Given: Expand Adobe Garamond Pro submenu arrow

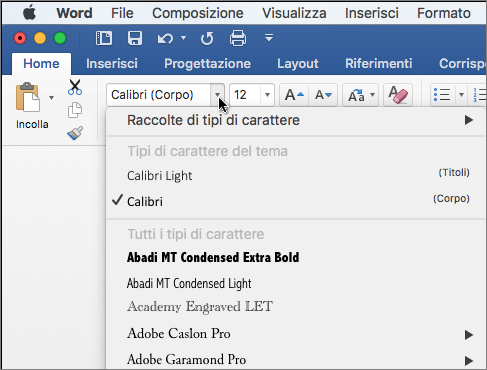Looking at the screenshot, I should coord(469,361).
